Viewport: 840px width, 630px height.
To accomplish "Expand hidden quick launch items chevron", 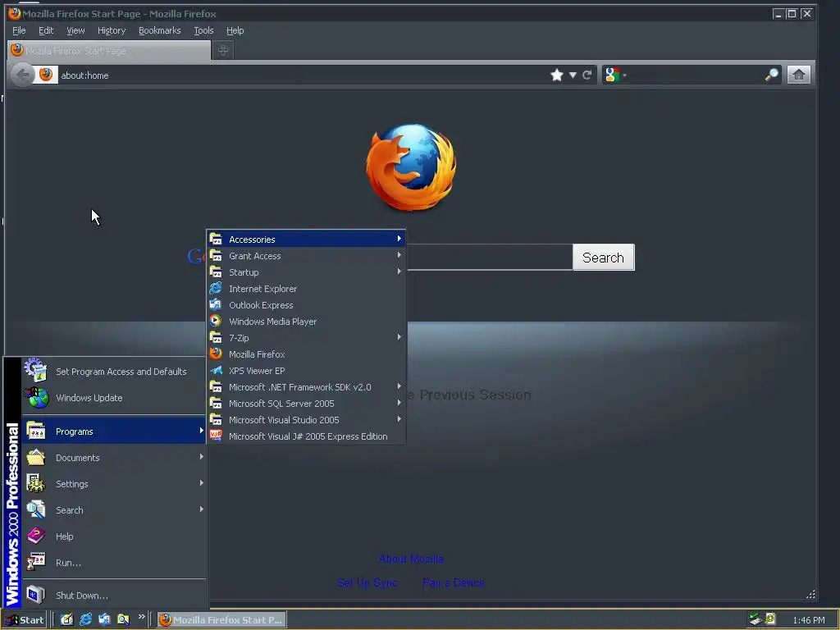I will click(x=141, y=617).
